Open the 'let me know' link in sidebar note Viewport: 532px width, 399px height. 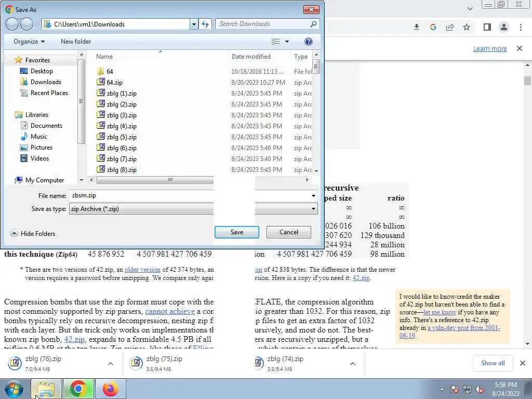[440, 312]
